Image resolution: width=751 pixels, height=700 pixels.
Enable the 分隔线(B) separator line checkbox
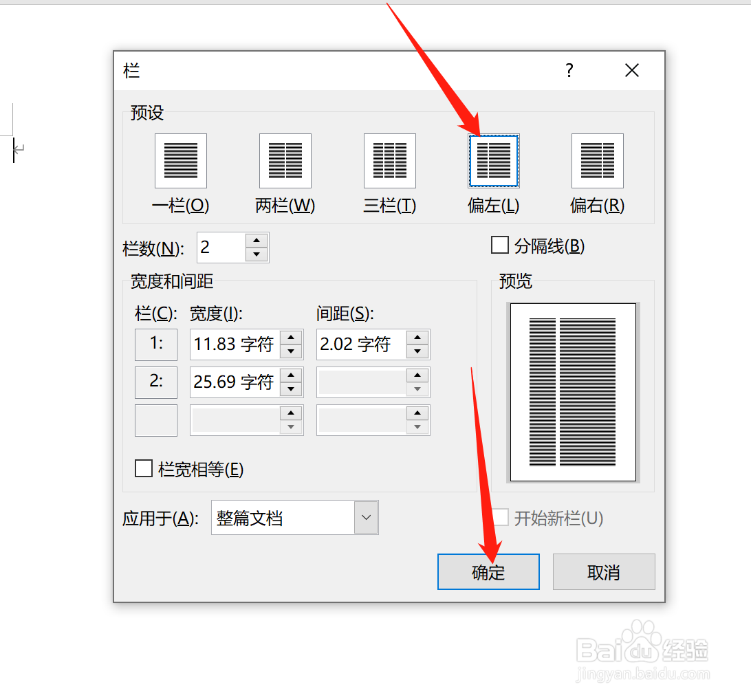pyautogui.click(x=499, y=245)
